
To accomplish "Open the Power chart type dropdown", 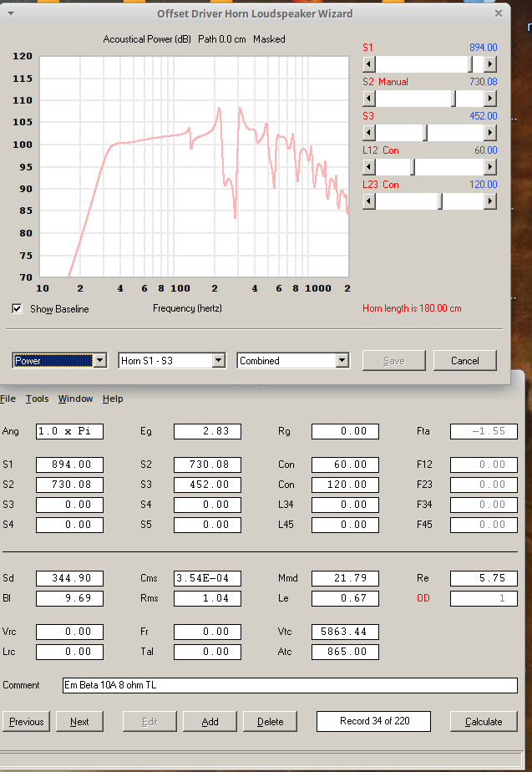I will (x=100, y=360).
